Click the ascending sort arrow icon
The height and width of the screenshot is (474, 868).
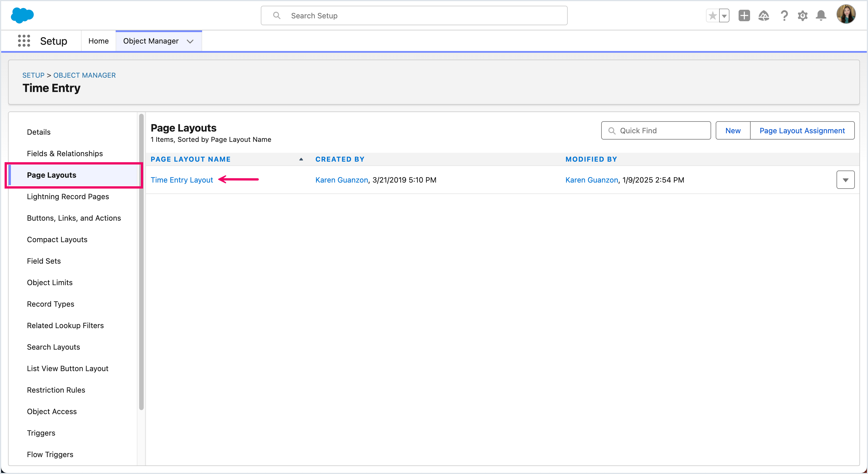[x=301, y=159]
